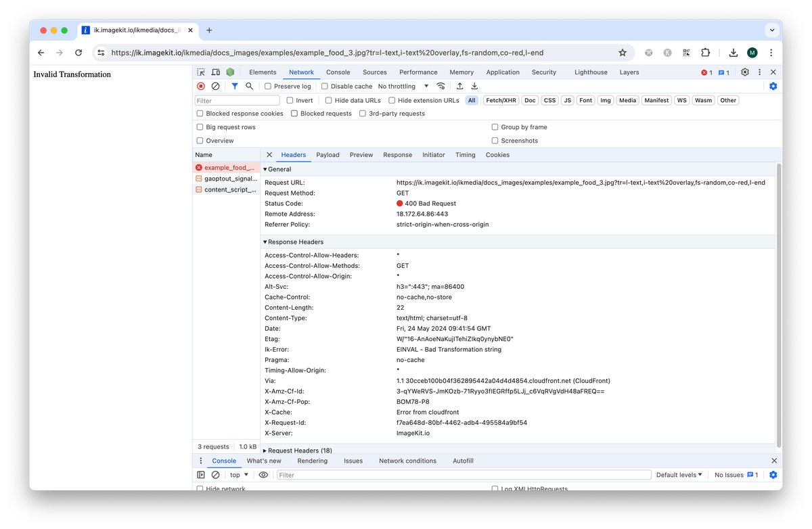The height and width of the screenshot is (529, 812).
Task: View site information icon in address bar
Action: tap(101, 53)
